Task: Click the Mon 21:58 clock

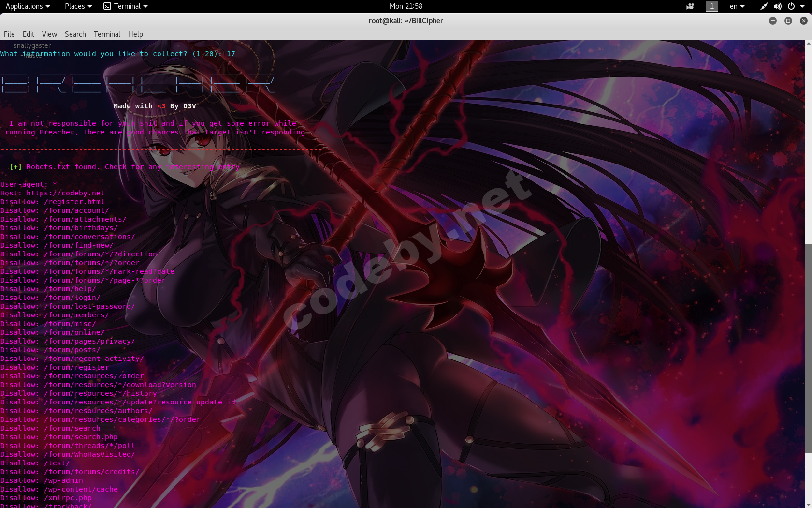Action: [x=406, y=6]
